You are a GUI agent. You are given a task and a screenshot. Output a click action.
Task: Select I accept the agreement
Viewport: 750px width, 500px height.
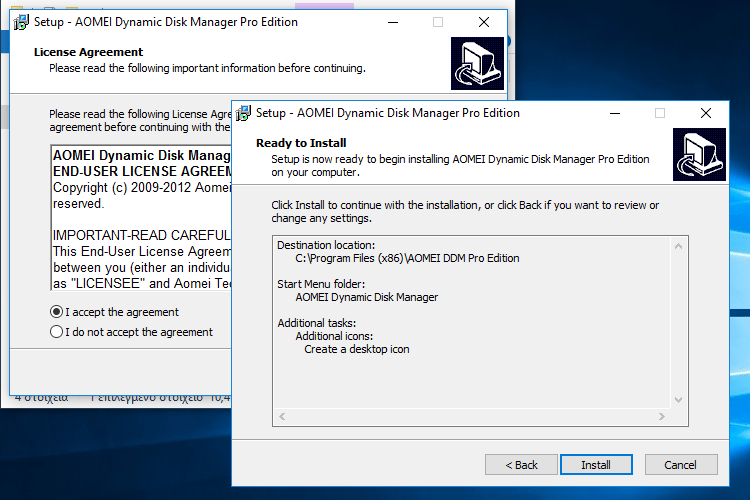[x=114, y=312]
